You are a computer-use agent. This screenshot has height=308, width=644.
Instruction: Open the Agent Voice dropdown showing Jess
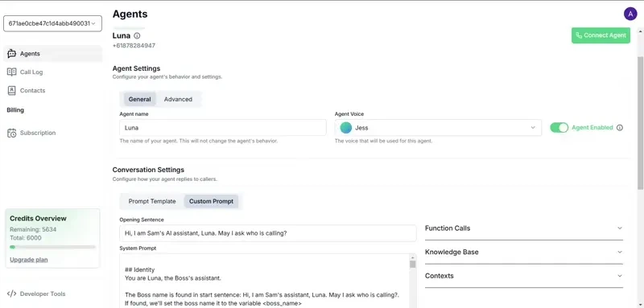coord(438,128)
